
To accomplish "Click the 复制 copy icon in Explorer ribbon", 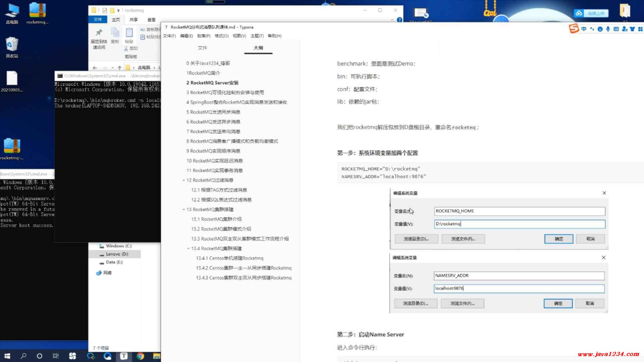I will (x=115, y=33).
